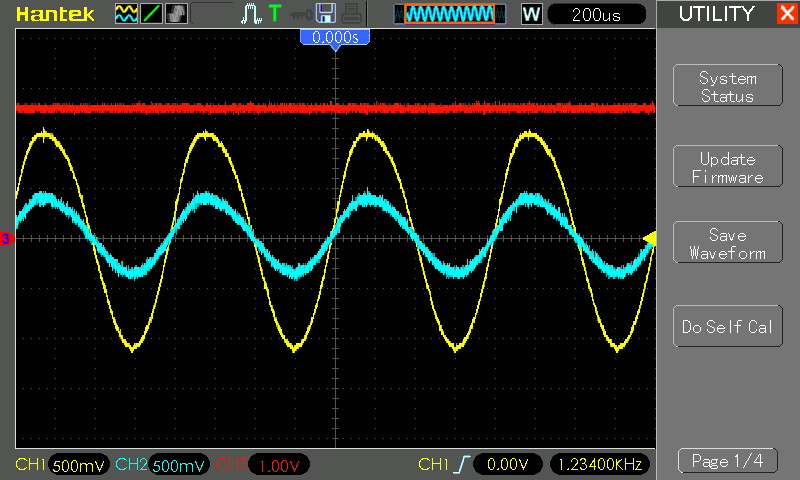Click the CH2 500mV scale readout
The height and width of the screenshot is (480, 800).
tap(178, 465)
